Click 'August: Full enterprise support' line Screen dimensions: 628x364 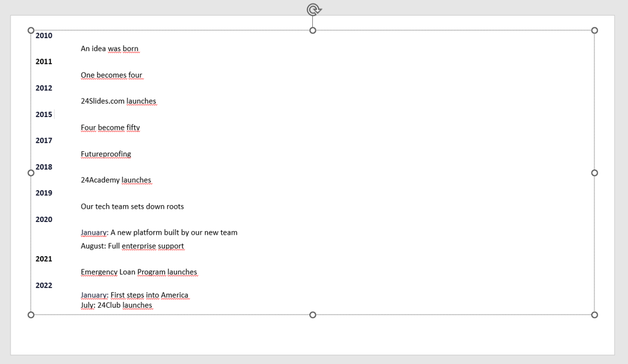(132, 246)
